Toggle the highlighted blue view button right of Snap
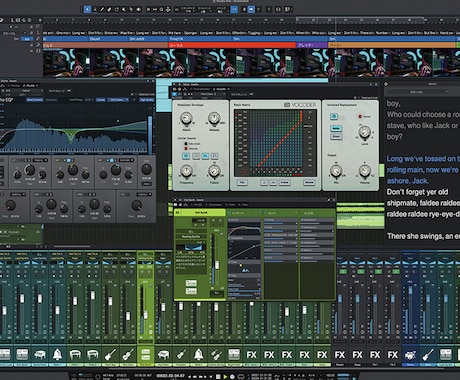The height and width of the screenshot is (380, 460). (x=251, y=9)
